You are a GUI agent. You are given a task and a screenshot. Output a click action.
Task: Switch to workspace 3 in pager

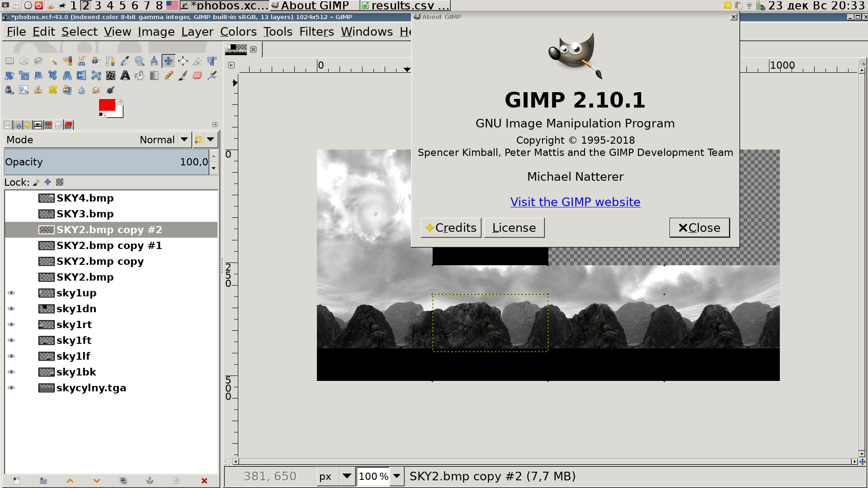98,5
